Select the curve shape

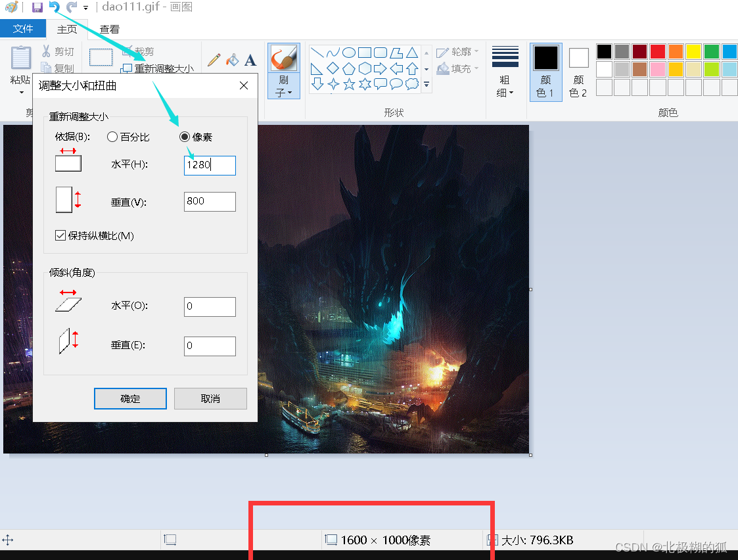click(333, 52)
